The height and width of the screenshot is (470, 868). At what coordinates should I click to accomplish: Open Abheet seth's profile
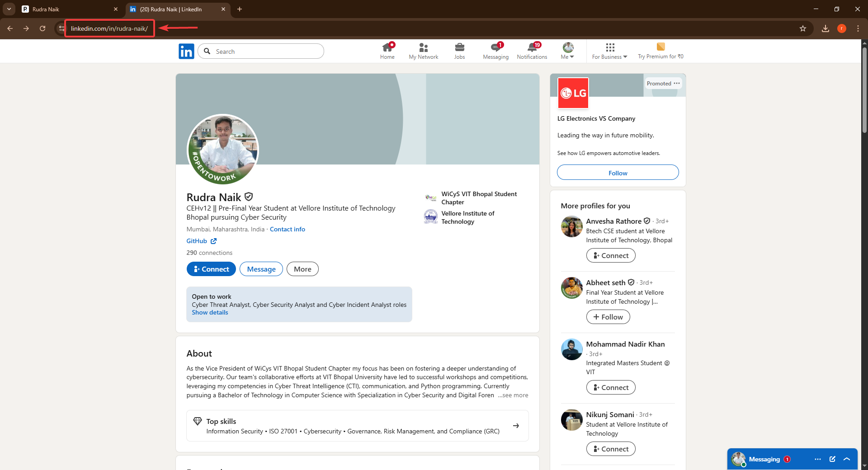pyautogui.click(x=606, y=282)
